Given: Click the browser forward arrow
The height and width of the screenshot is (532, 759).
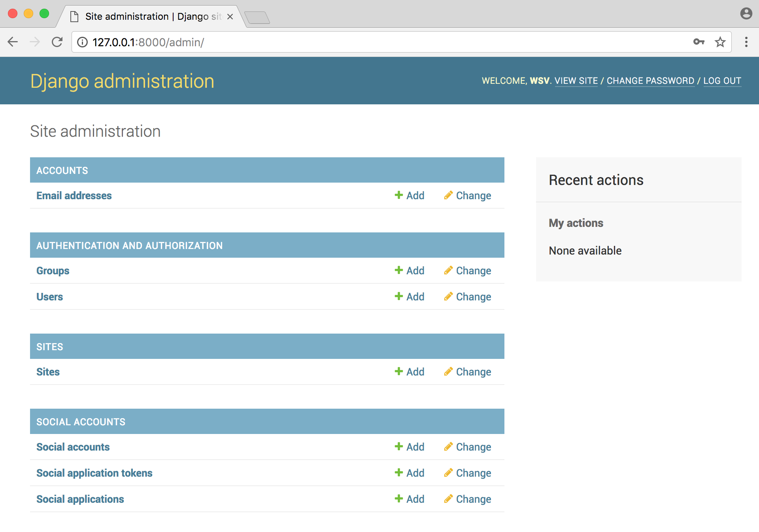Looking at the screenshot, I should click(x=35, y=42).
